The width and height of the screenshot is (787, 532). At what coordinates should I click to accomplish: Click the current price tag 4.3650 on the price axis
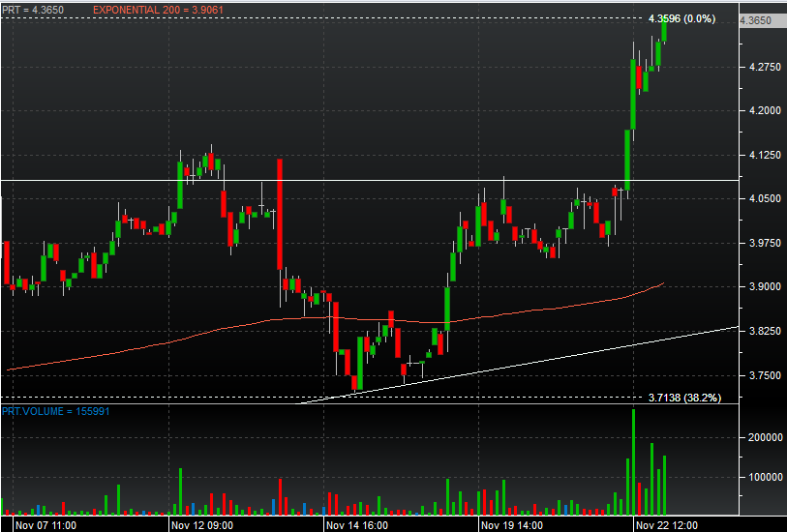(755, 20)
